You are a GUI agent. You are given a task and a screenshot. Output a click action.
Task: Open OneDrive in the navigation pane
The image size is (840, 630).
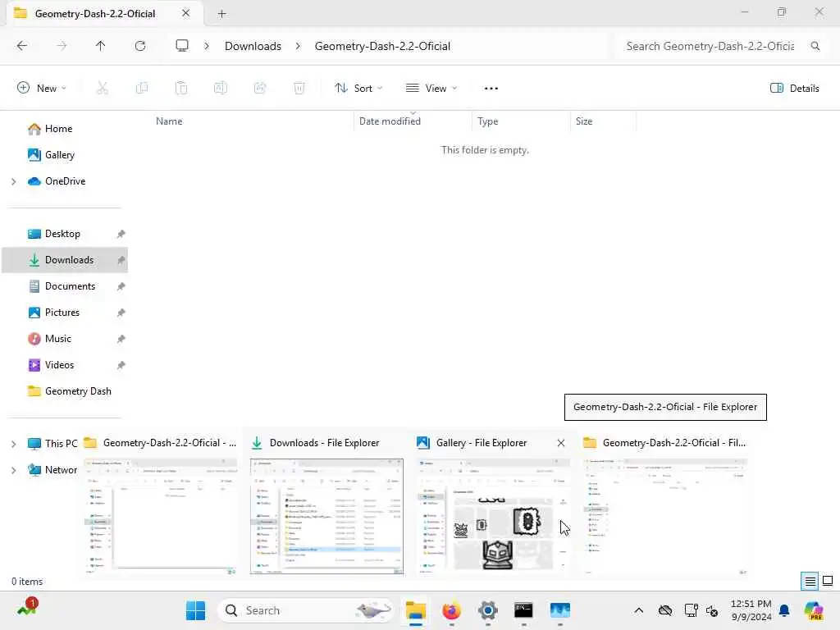click(x=65, y=181)
